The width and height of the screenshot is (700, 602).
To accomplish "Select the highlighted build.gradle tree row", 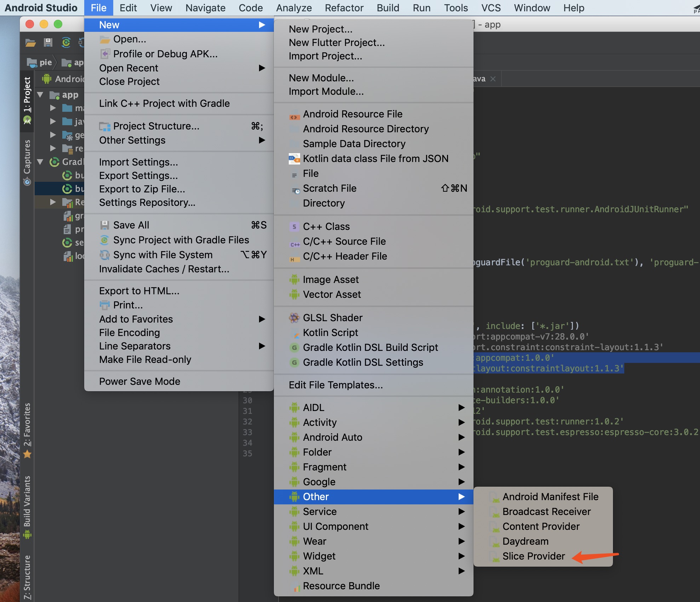I will click(x=59, y=189).
